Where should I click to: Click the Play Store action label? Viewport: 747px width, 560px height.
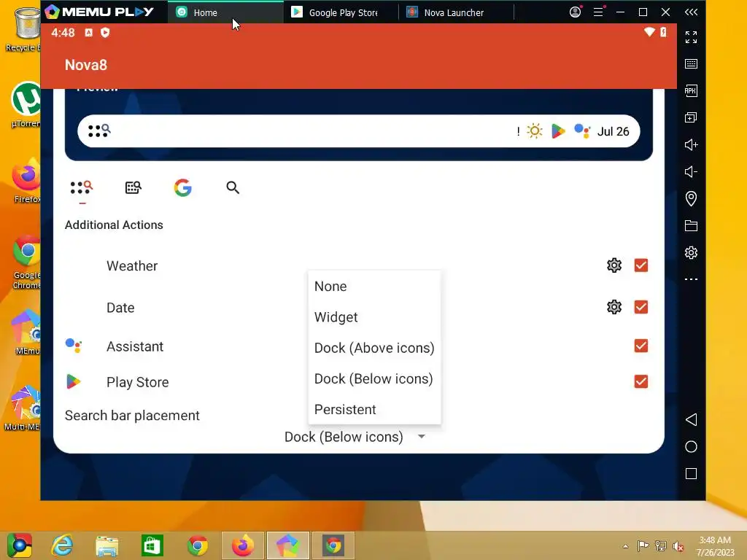point(138,382)
